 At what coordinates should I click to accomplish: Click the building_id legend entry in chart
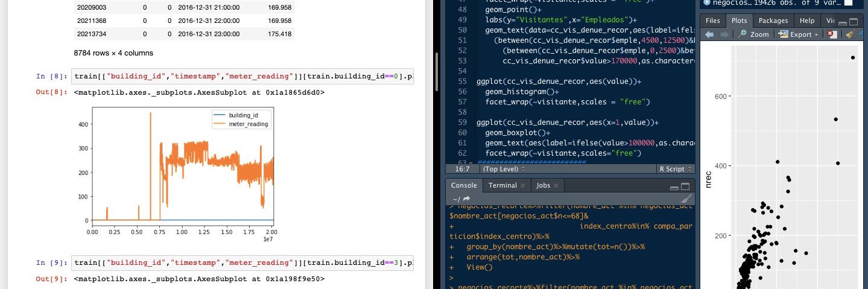(x=240, y=115)
